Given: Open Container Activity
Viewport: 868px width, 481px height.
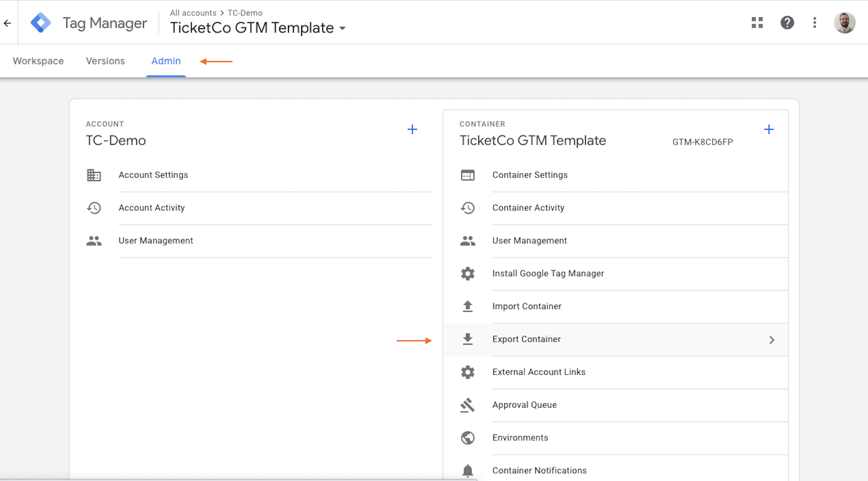Looking at the screenshot, I should point(528,208).
